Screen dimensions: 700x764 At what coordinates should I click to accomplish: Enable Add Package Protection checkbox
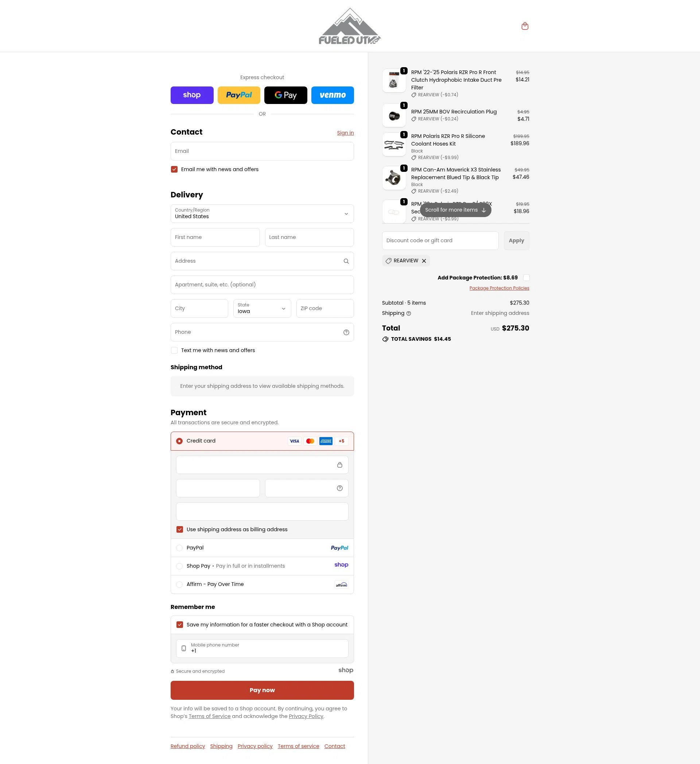coord(526,278)
